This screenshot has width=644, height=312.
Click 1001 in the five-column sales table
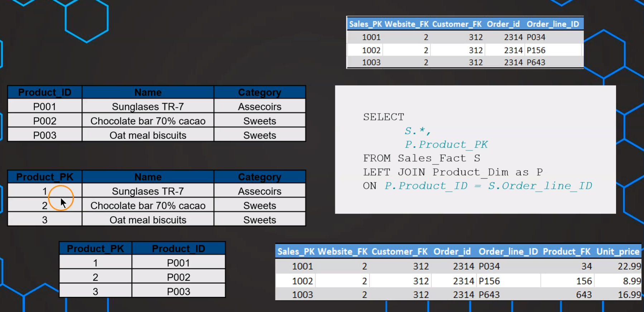click(x=371, y=37)
